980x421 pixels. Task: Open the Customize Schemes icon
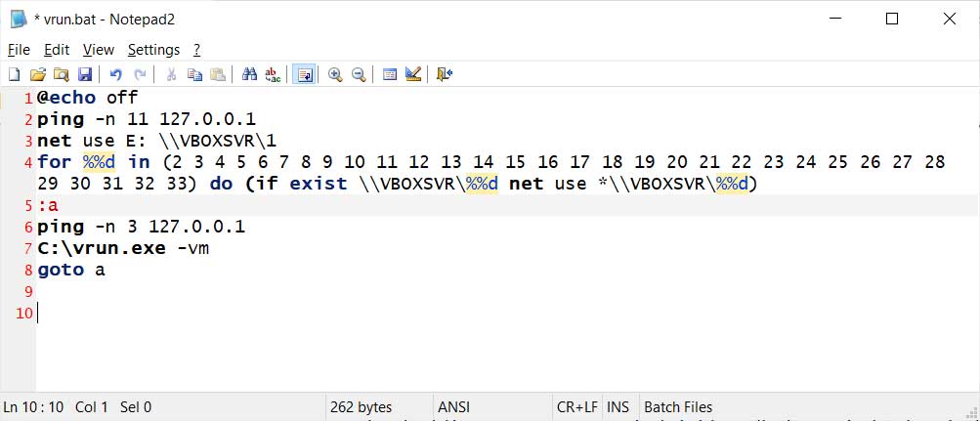click(x=413, y=75)
